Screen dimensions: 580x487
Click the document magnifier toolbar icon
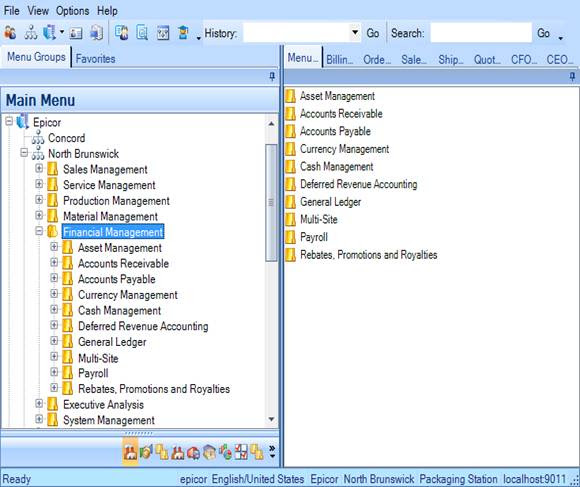(142, 33)
